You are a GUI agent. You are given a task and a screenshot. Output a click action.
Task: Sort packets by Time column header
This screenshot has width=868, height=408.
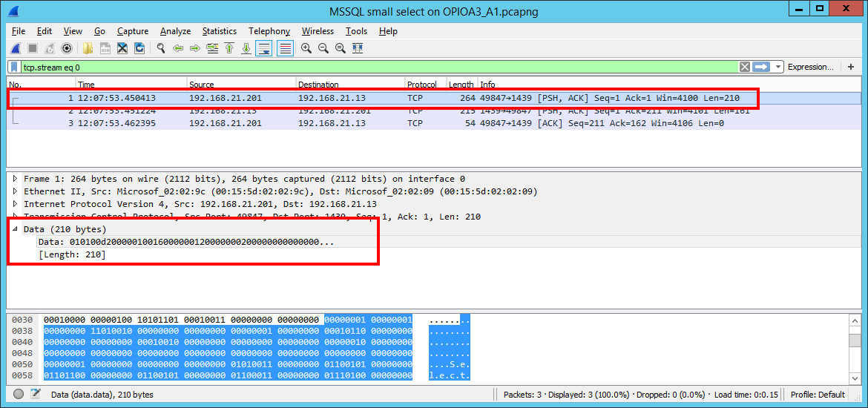click(131, 85)
